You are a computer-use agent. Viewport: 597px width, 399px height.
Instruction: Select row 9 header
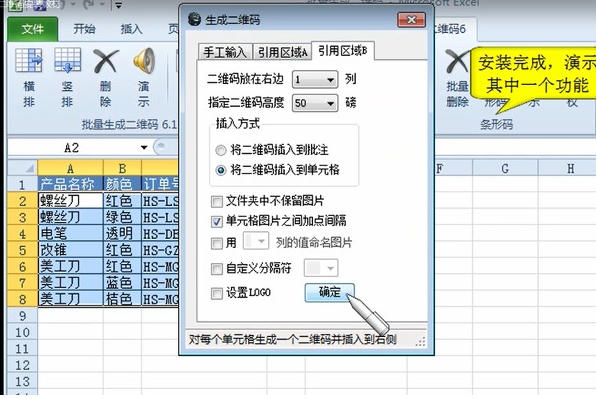[22, 316]
